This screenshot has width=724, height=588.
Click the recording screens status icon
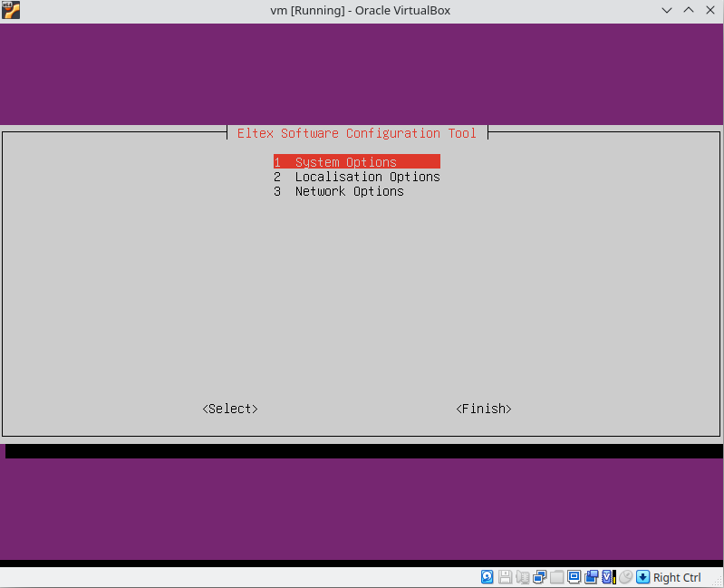pyautogui.click(x=591, y=577)
